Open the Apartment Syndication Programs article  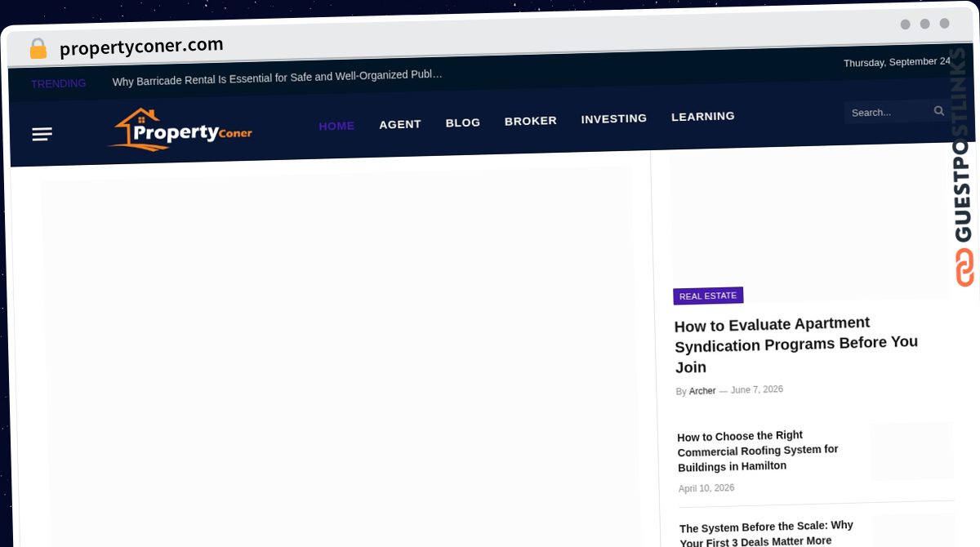[x=796, y=344]
